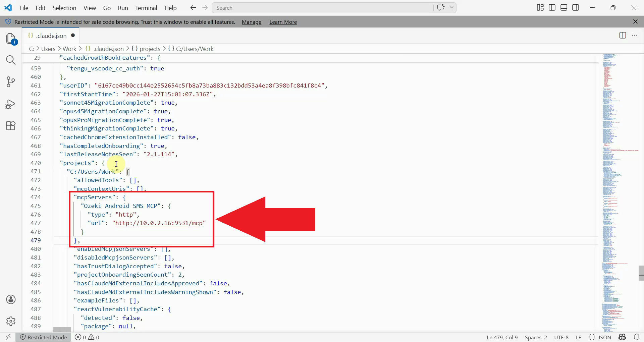Open the View menu
This screenshot has width=644, height=342.
click(90, 8)
